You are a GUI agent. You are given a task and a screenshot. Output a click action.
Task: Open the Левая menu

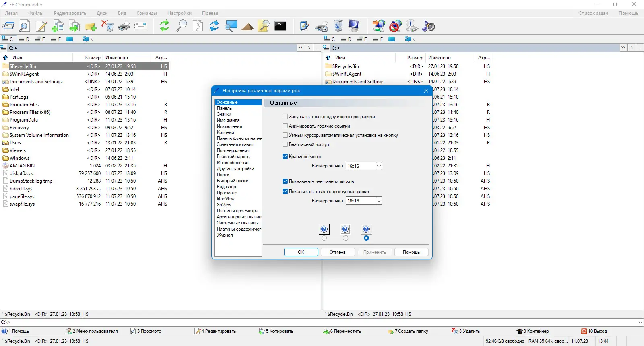11,13
